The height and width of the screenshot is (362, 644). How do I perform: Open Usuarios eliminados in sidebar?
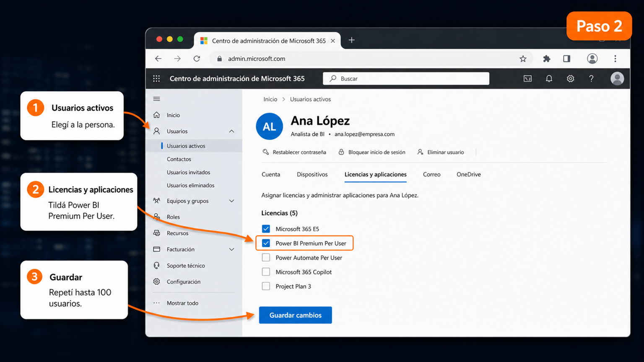(x=191, y=185)
